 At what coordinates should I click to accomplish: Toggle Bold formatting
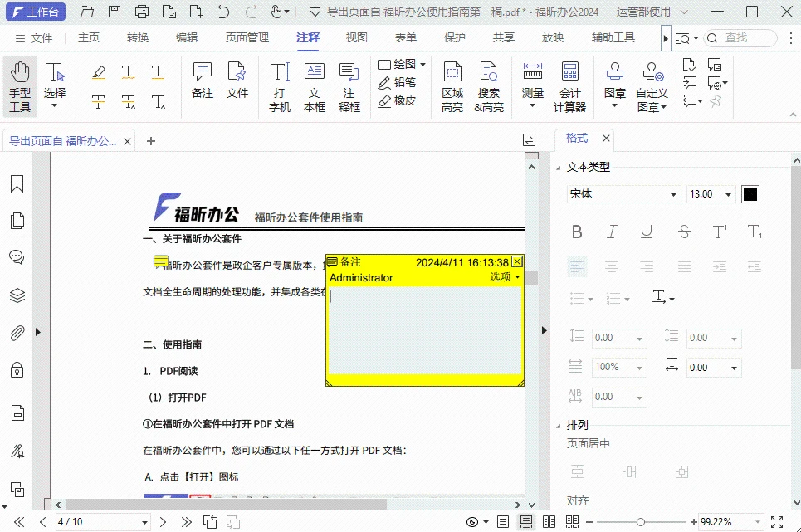[577, 232]
